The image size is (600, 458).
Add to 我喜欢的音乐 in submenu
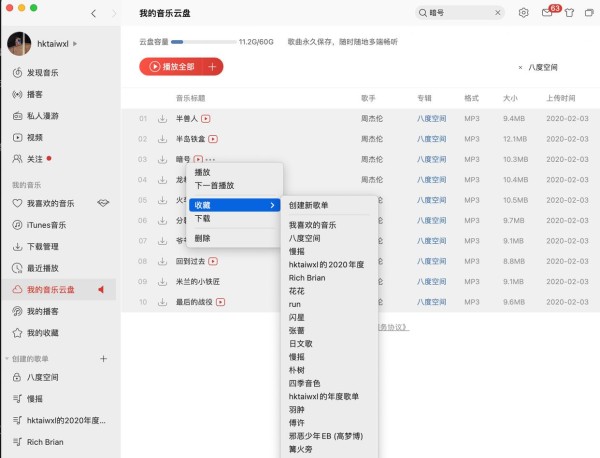(312, 225)
